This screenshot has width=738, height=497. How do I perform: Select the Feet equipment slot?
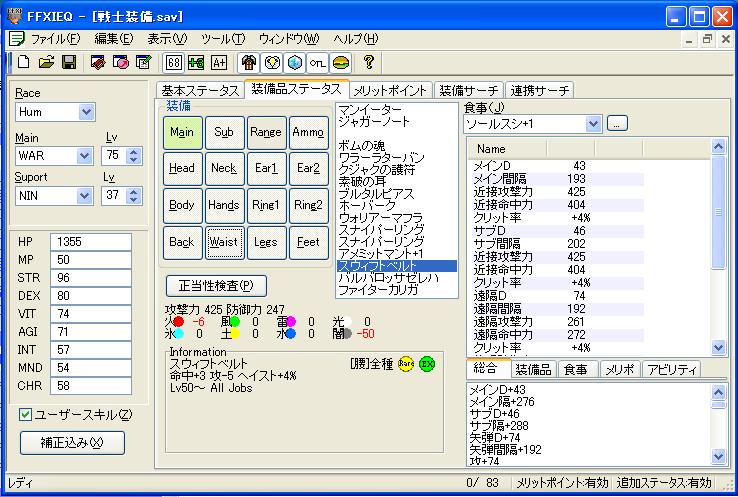(x=309, y=243)
